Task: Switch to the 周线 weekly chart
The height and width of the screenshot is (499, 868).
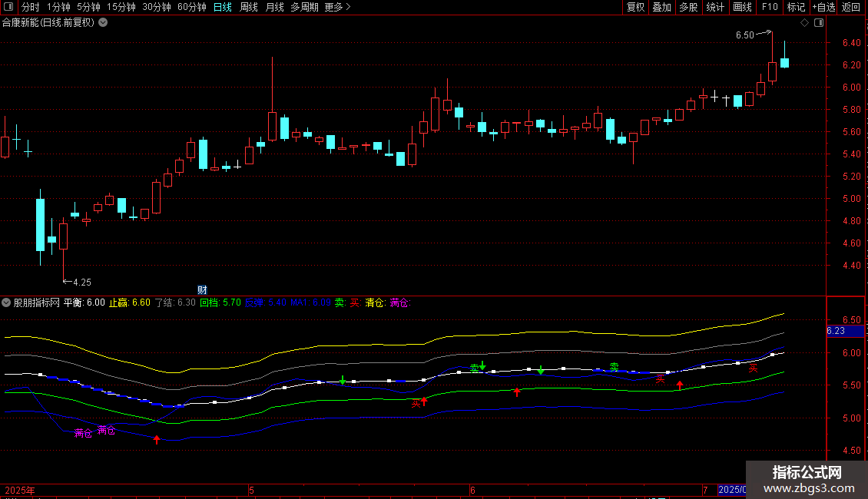Action: [x=249, y=7]
